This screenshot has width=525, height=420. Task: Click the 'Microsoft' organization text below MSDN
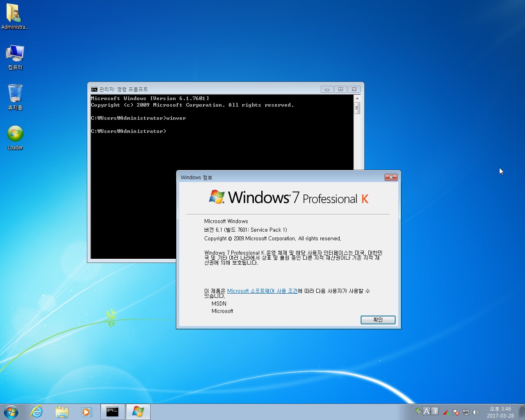tap(222, 311)
